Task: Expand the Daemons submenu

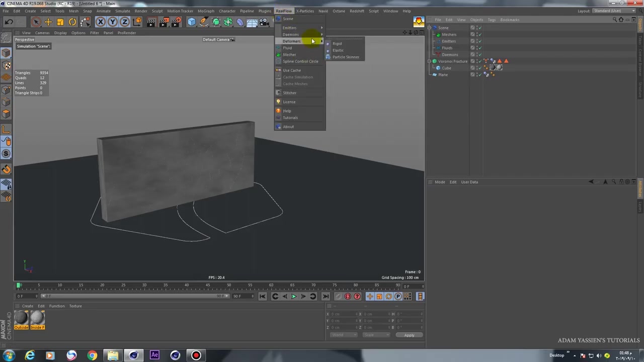Action: coord(300,34)
